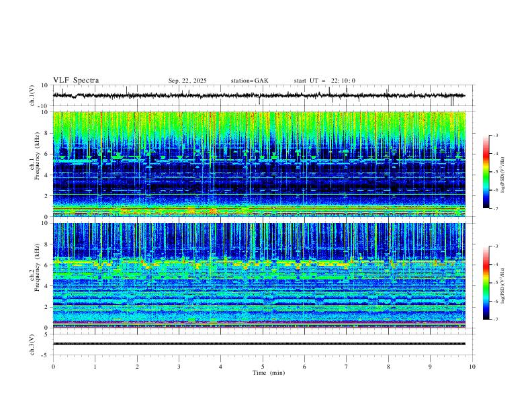Click the ch.1 colorbar "log(PSD)(V²/Hz)" label
The image size is (532, 411).
pos(503,175)
